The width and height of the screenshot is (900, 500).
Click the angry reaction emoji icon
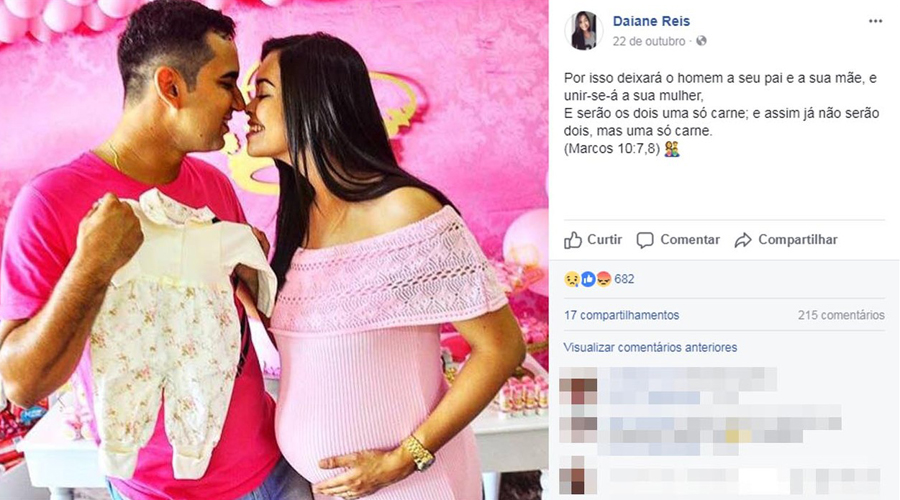pos(604,279)
